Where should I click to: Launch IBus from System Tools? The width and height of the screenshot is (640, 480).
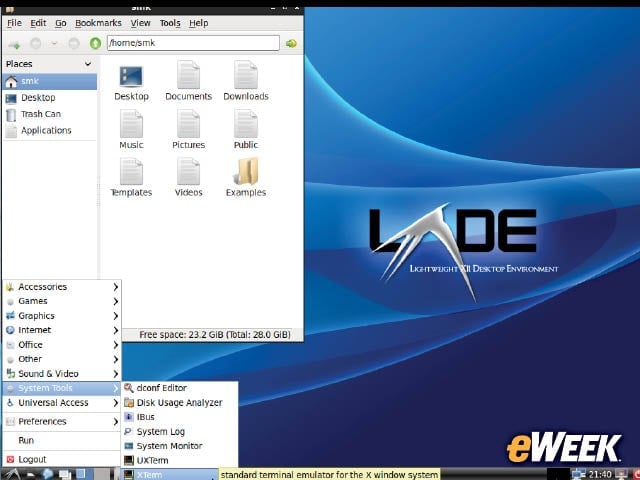click(180, 417)
